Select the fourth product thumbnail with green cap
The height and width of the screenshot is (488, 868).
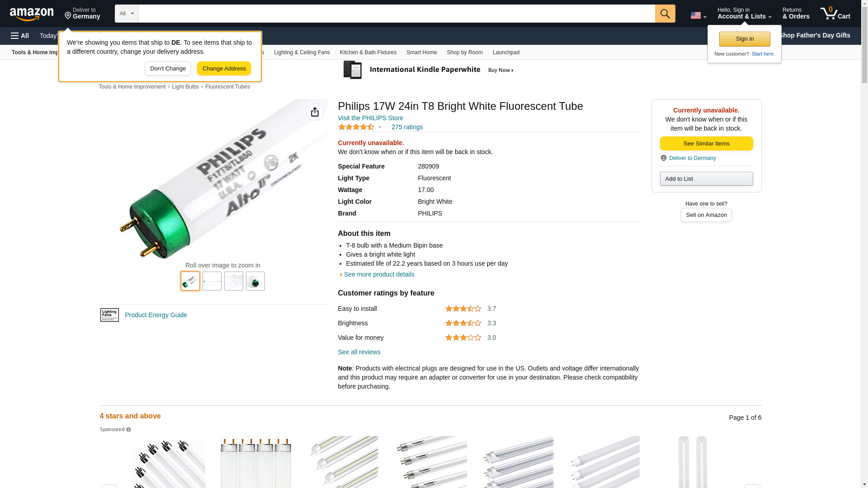255,281
